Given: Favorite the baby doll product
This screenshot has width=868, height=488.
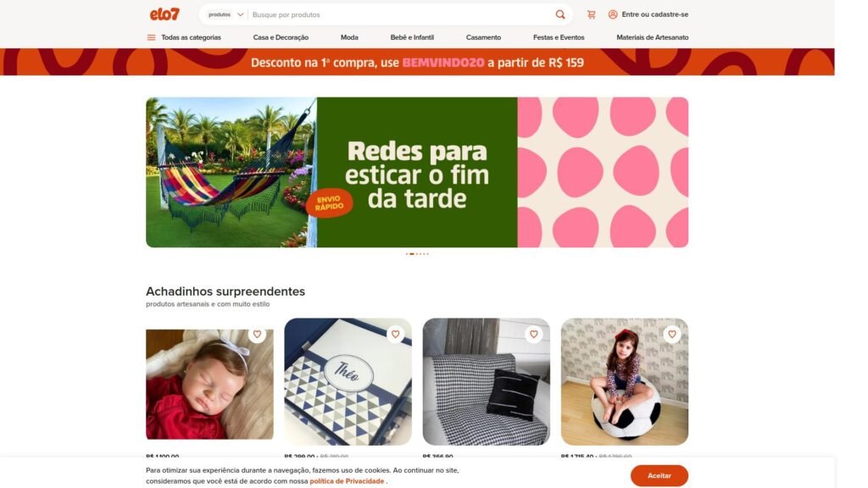Looking at the screenshot, I should coord(257,334).
